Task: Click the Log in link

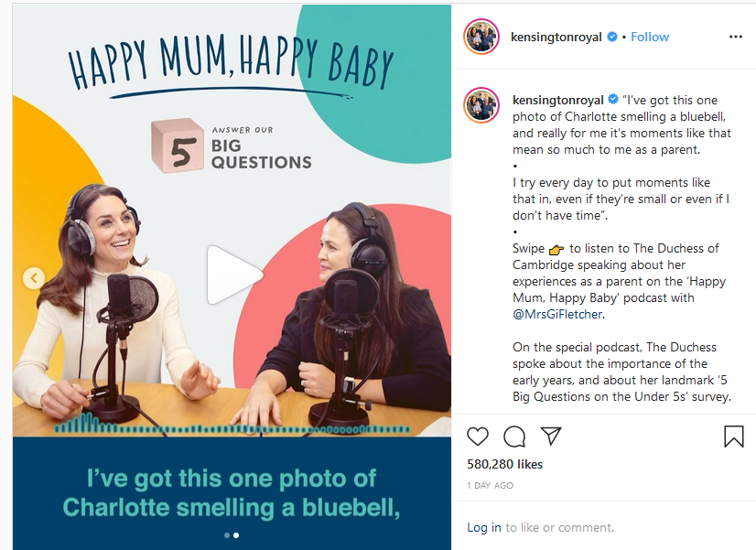Action: 483,527
